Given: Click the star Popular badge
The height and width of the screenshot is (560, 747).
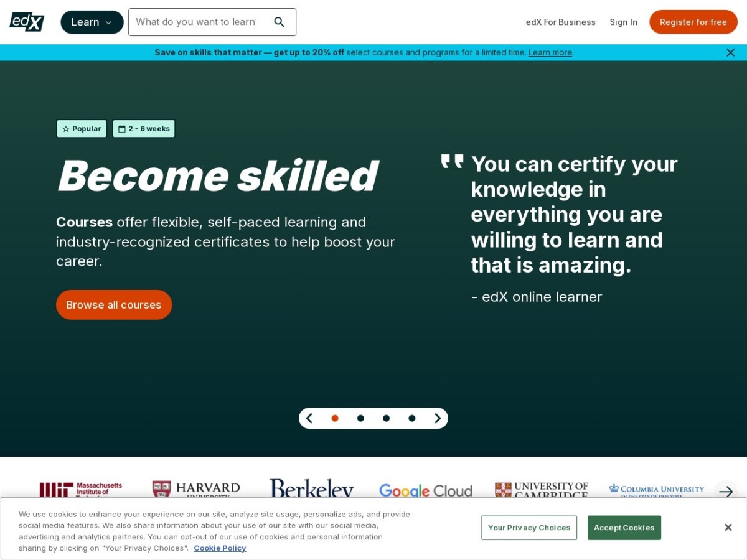Looking at the screenshot, I should click(x=82, y=128).
